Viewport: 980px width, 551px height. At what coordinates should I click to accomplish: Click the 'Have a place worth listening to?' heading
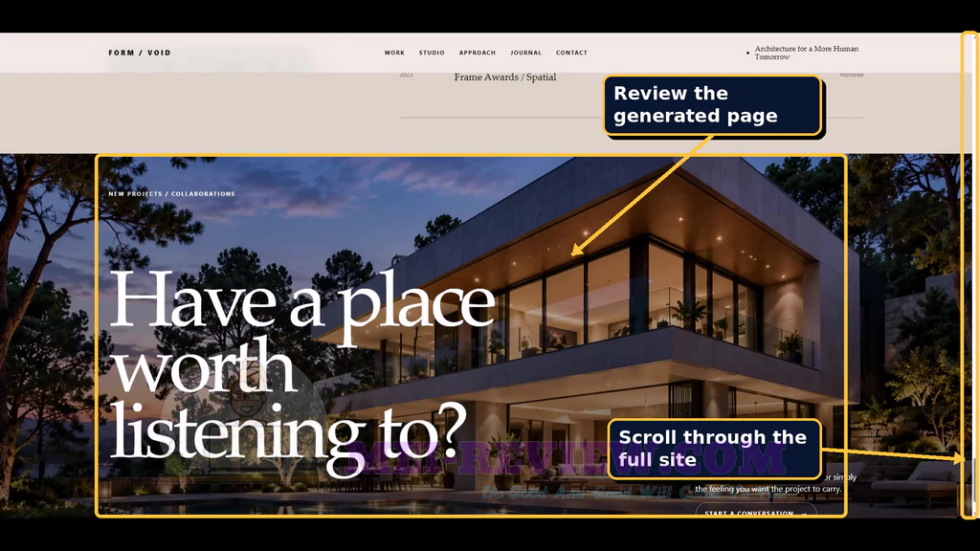click(x=301, y=372)
